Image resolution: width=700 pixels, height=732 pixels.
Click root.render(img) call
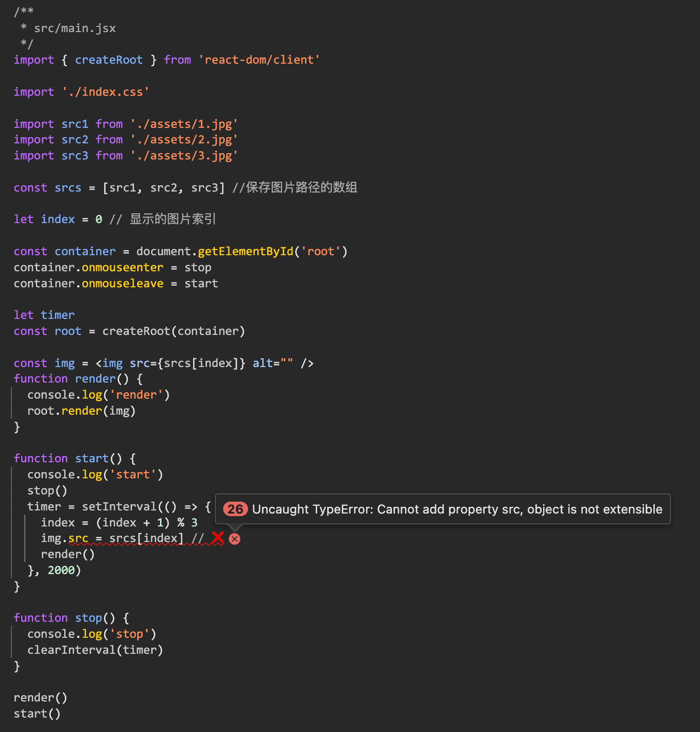point(81,411)
